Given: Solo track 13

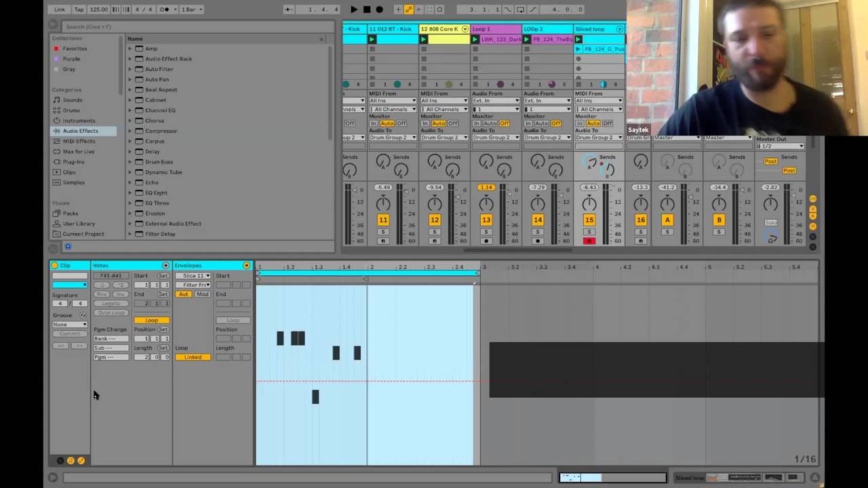Looking at the screenshot, I should (x=486, y=232).
